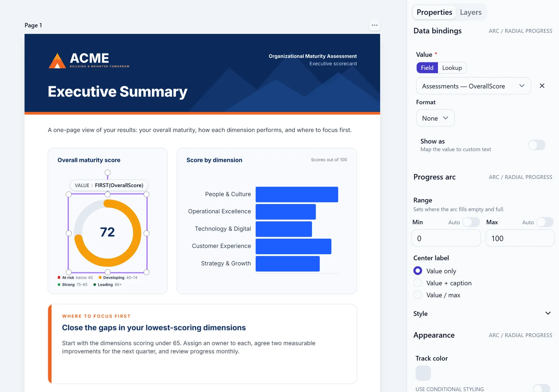The width and height of the screenshot is (559, 392).
Task: Open the page options three-dot menu
Action: pos(375,25)
